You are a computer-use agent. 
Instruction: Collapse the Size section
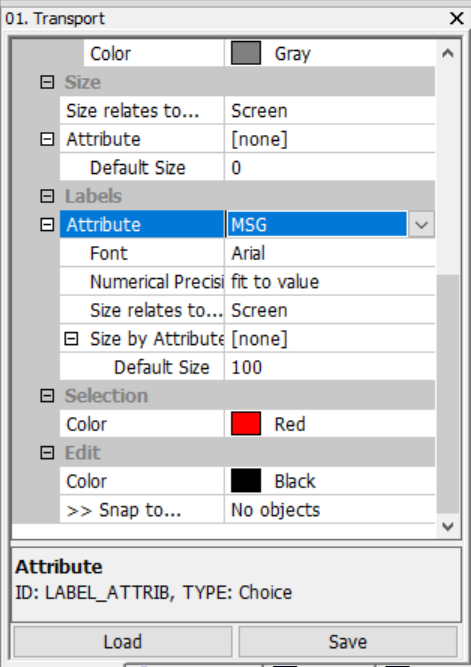coord(47,82)
